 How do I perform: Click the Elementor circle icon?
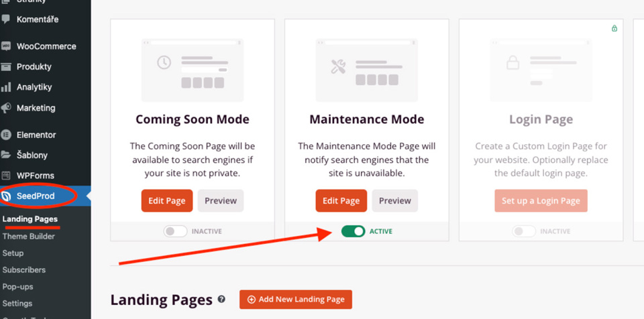tap(6, 135)
